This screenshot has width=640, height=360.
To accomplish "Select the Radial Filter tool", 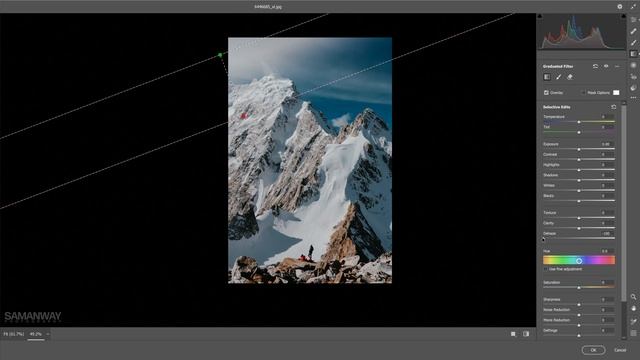I will tap(633, 65).
